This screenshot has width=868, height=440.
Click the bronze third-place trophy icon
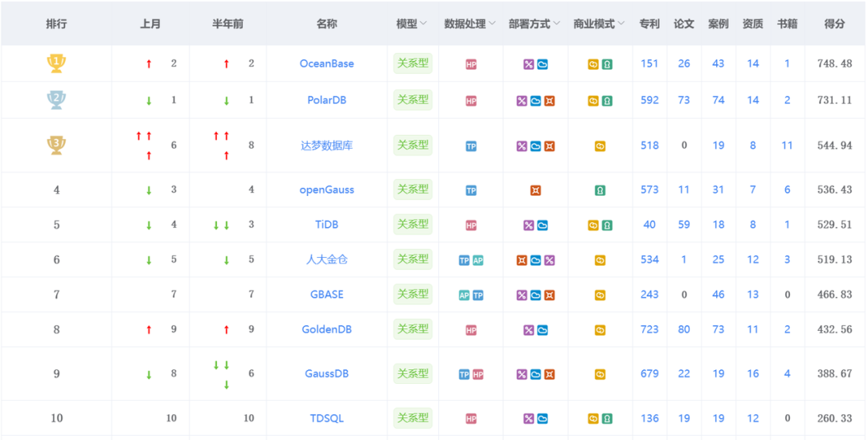coord(56,145)
